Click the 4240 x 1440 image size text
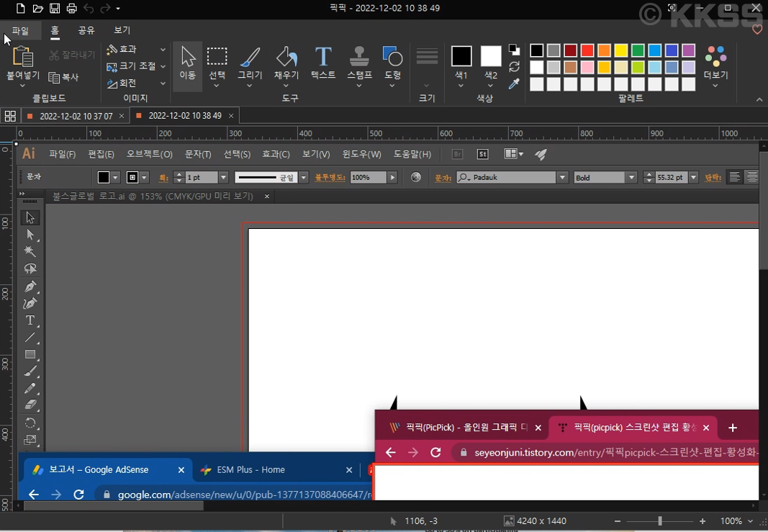This screenshot has width=768, height=532. [x=541, y=521]
